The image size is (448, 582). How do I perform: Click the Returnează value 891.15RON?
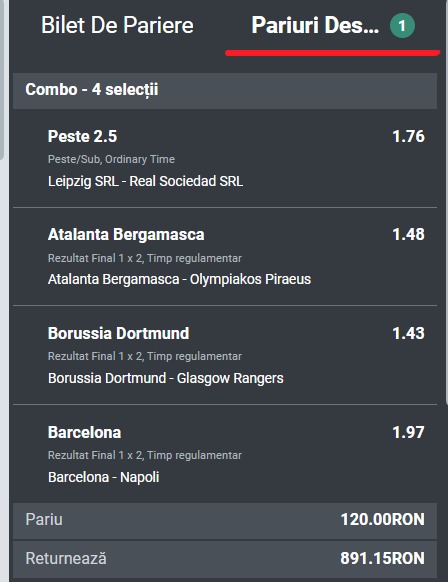point(382,558)
